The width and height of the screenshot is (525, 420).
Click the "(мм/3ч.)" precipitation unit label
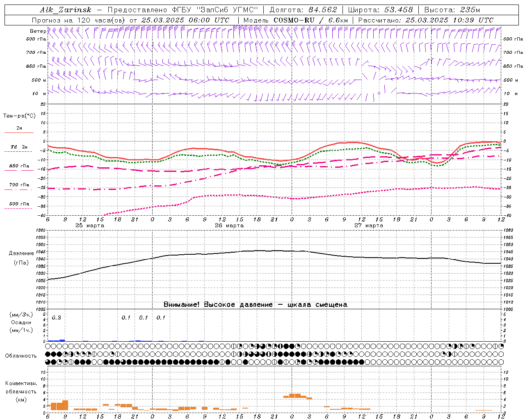point(21,315)
